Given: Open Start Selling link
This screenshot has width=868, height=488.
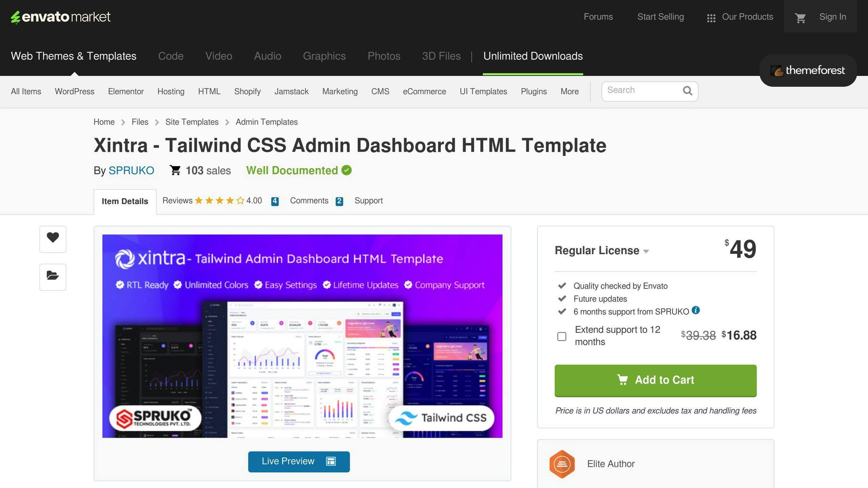Looking at the screenshot, I should point(660,17).
